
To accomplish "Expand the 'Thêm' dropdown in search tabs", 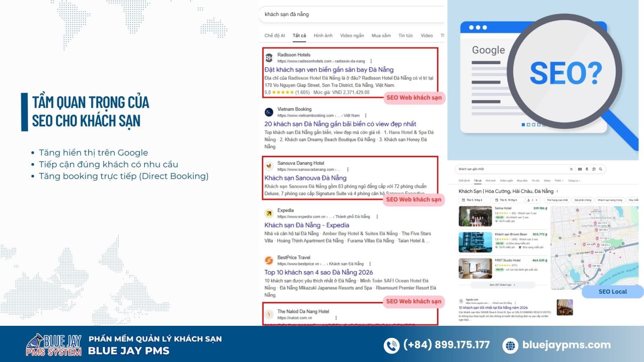I will [x=559, y=181].
